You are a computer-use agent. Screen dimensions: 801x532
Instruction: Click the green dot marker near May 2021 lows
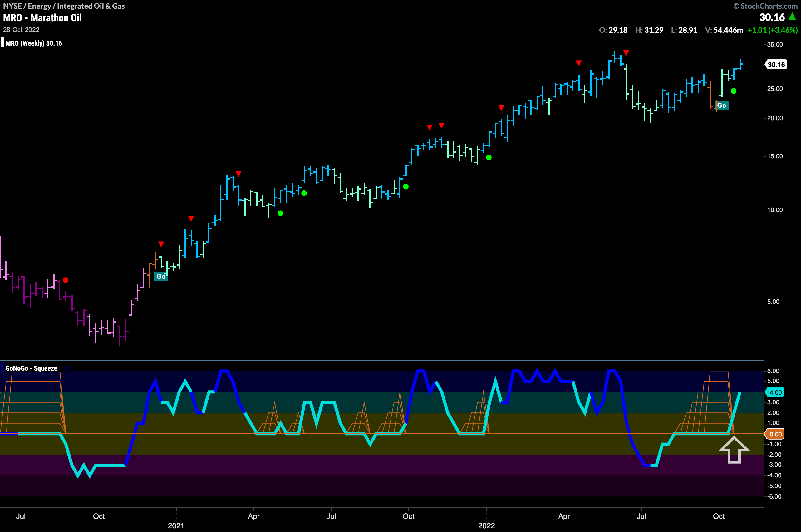(x=280, y=214)
